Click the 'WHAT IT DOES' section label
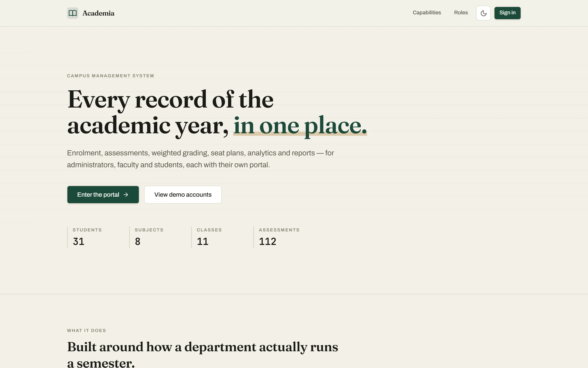Screen dimensions: 588x368 point(87,331)
